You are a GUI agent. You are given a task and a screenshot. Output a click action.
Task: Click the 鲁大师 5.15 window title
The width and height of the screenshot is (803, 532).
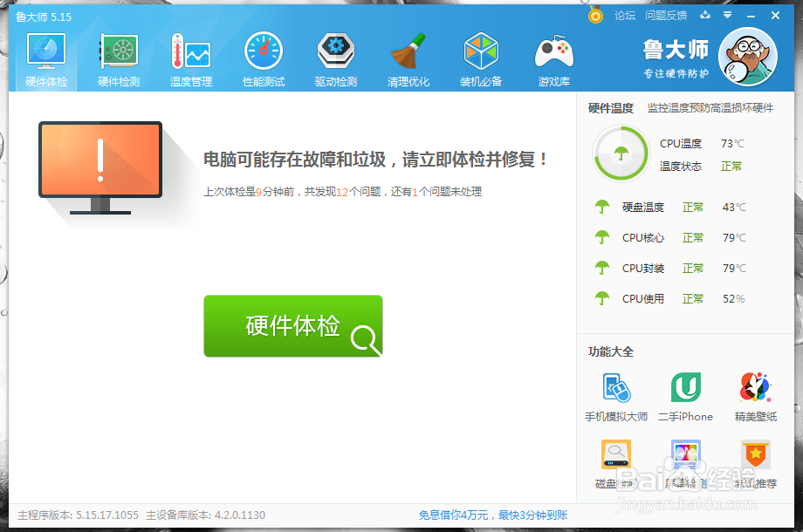44,17
